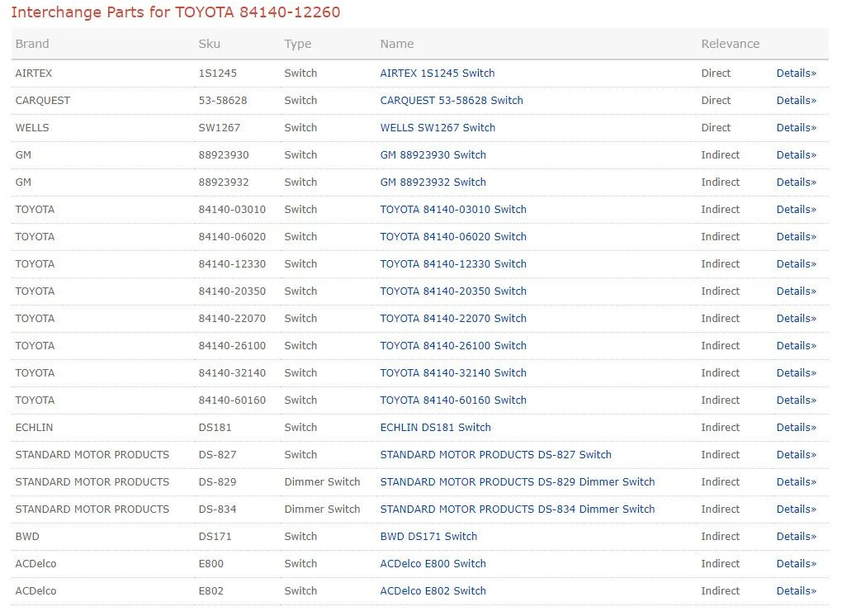View Details for the CARQUEST 53-58628 row
The height and width of the screenshot is (616, 842).
(x=797, y=101)
